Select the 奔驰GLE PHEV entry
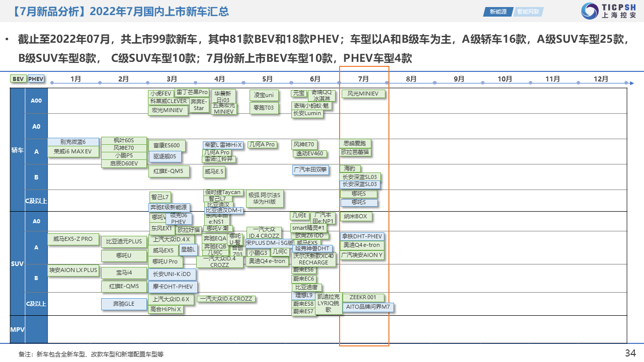This screenshot has width=644, height=362. tap(124, 304)
